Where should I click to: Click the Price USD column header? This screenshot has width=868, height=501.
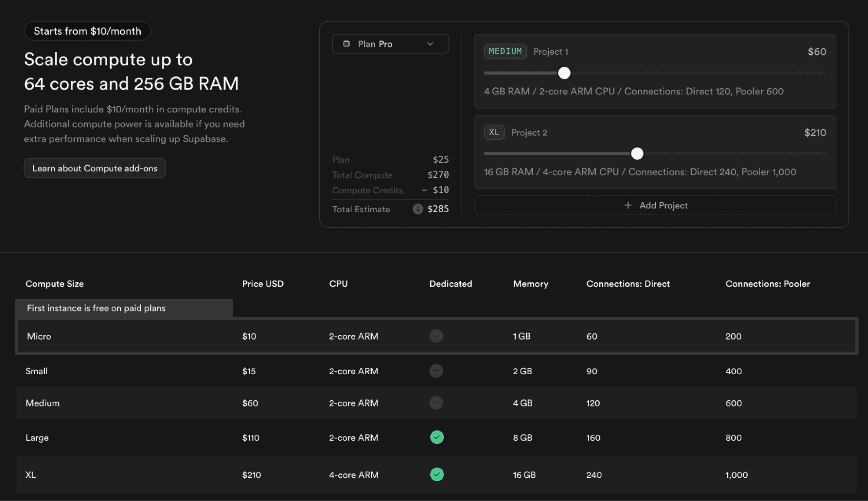click(263, 284)
